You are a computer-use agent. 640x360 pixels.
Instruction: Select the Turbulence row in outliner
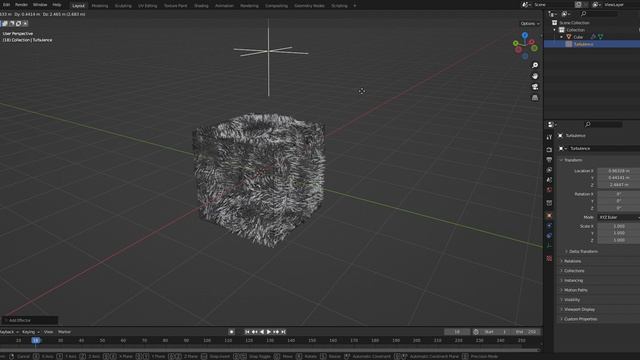coord(592,44)
